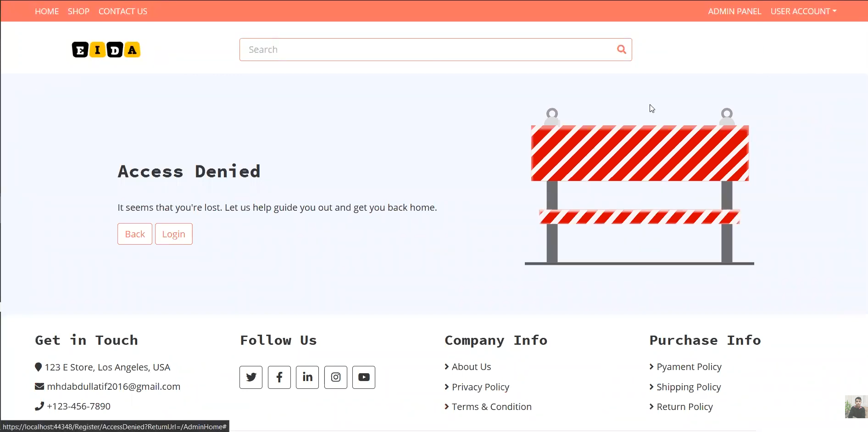Click the Get in Touch heading

86,340
